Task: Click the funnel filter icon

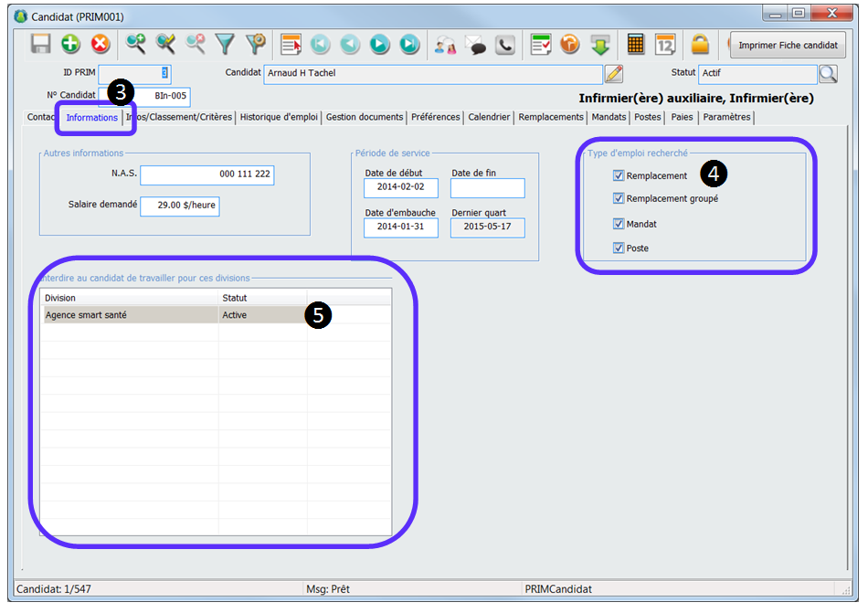Action: coord(225,44)
